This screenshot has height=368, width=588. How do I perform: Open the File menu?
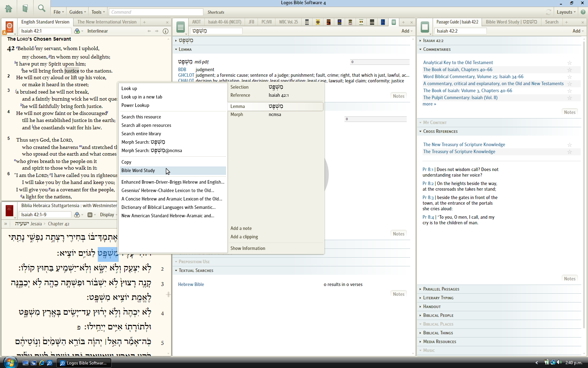[58, 12]
